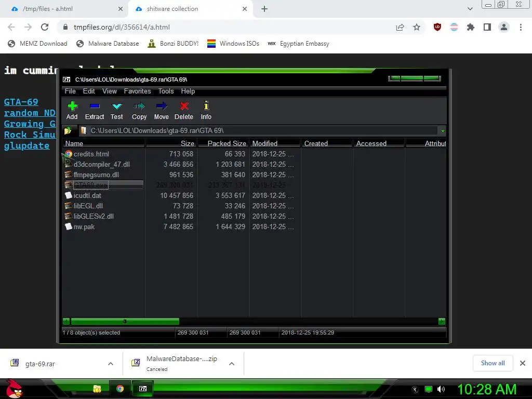532x399 pixels.
Task: Open the 7-Zip View menu
Action: (x=110, y=91)
